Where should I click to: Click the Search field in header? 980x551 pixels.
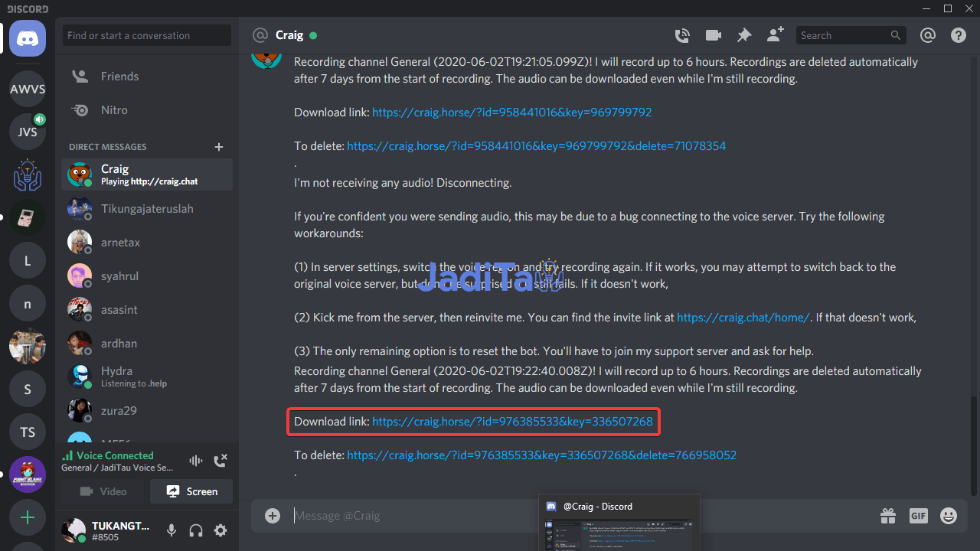pyautogui.click(x=851, y=35)
